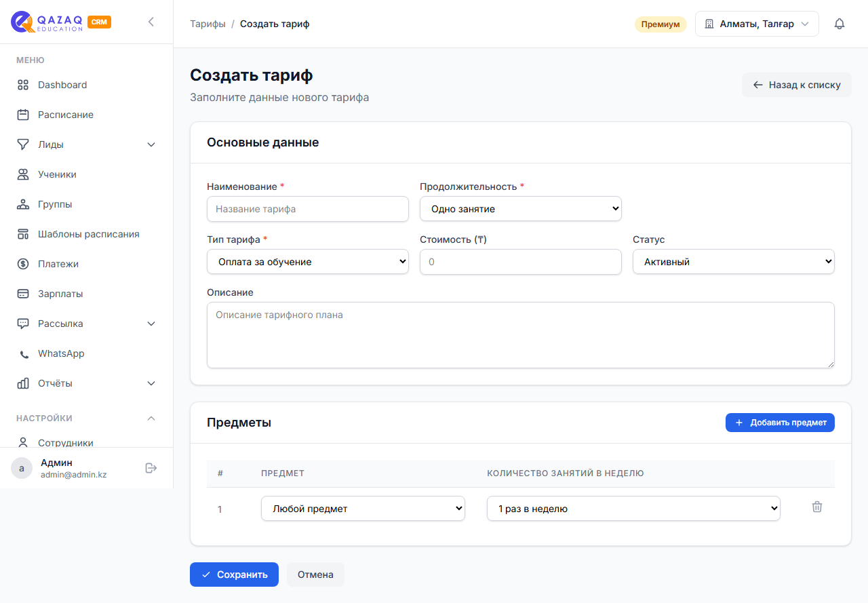The image size is (868, 603).
Task: Open the Любой предмет dropdown
Action: coord(363,509)
